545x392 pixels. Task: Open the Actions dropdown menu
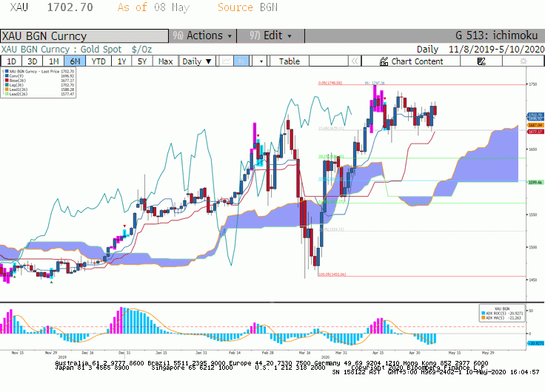pyautogui.click(x=203, y=36)
